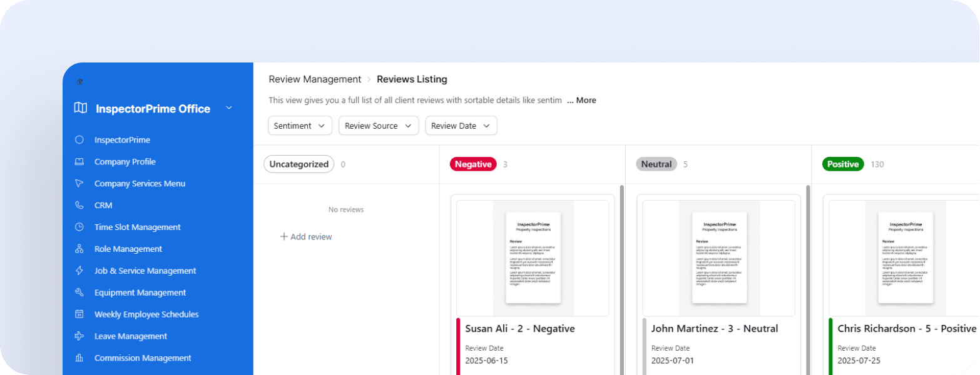Click the calendar icon for Weekly Employee Schedules

(x=79, y=314)
